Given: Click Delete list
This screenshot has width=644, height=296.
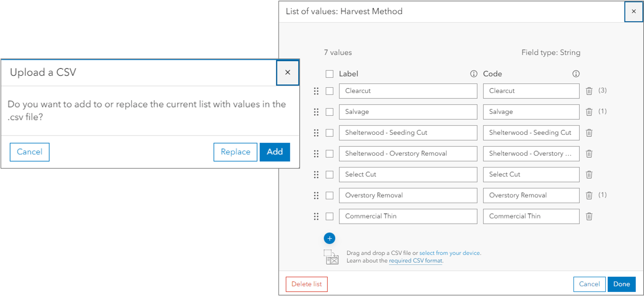Looking at the screenshot, I should tap(307, 284).
